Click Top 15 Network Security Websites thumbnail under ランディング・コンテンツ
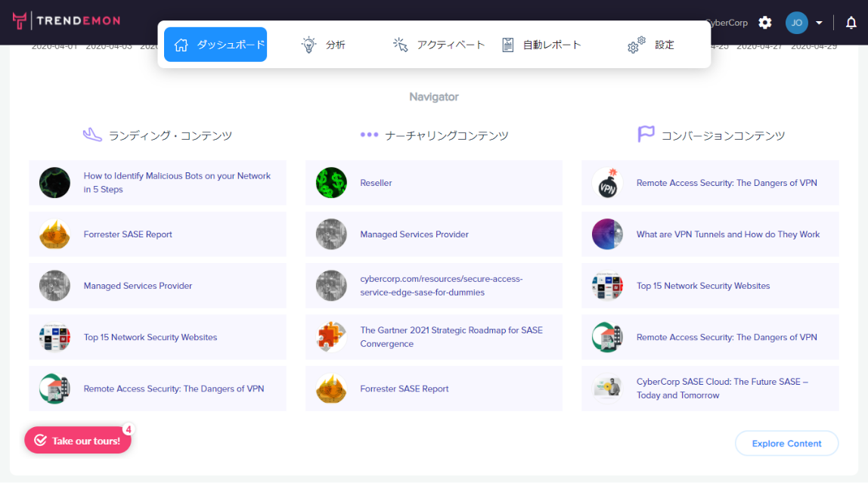868x483 pixels. [x=54, y=337]
